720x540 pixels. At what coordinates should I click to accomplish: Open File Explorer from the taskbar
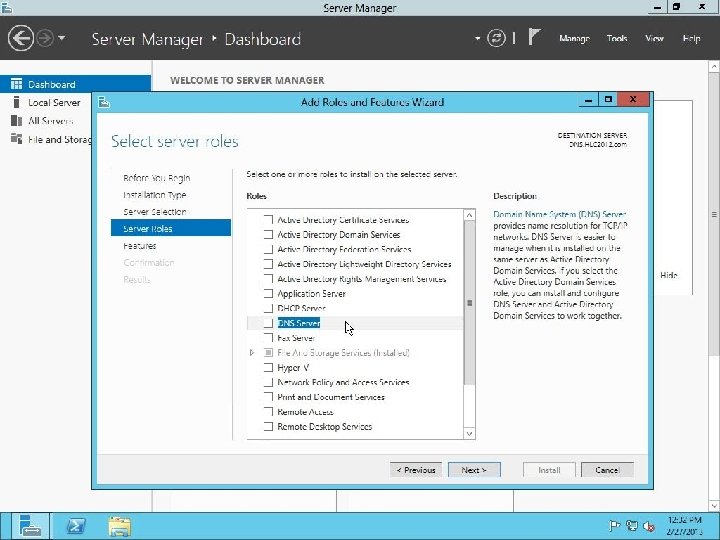pos(119,526)
